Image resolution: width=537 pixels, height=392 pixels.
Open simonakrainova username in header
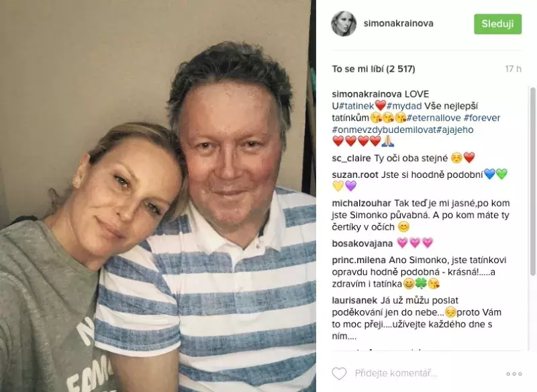[398, 23]
